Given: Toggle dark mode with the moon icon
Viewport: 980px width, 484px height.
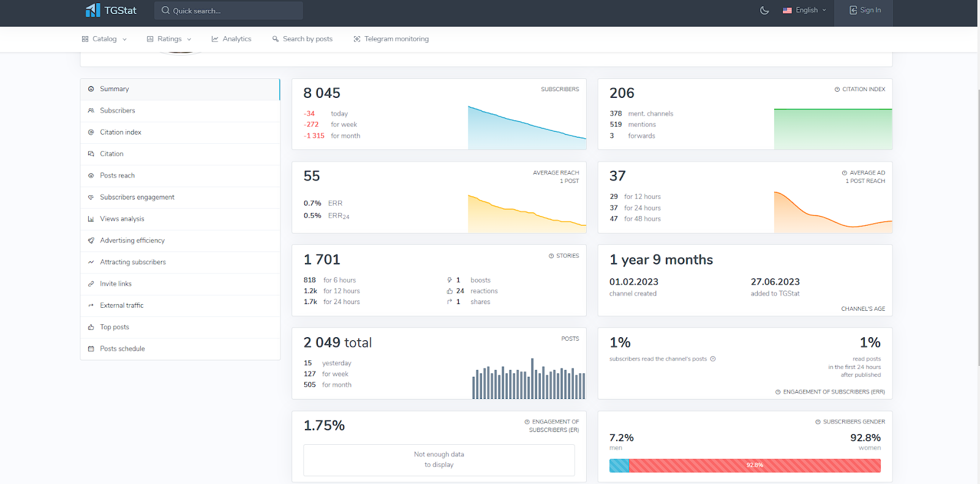Looking at the screenshot, I should [764, 10].
